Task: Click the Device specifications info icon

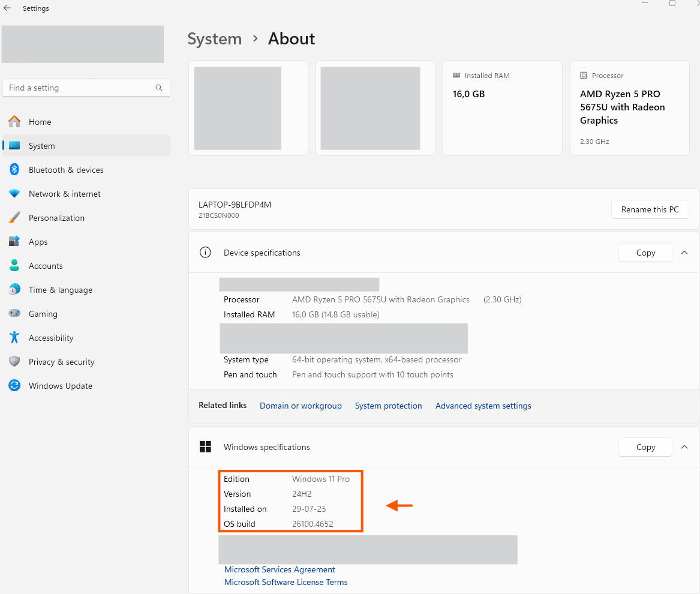Action: click(205, 253)
